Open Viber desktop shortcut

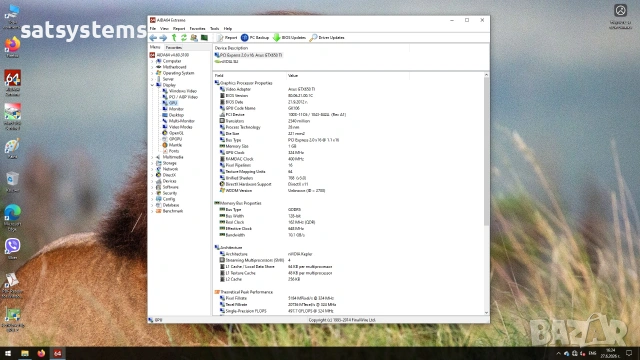[x=12, y=249]
